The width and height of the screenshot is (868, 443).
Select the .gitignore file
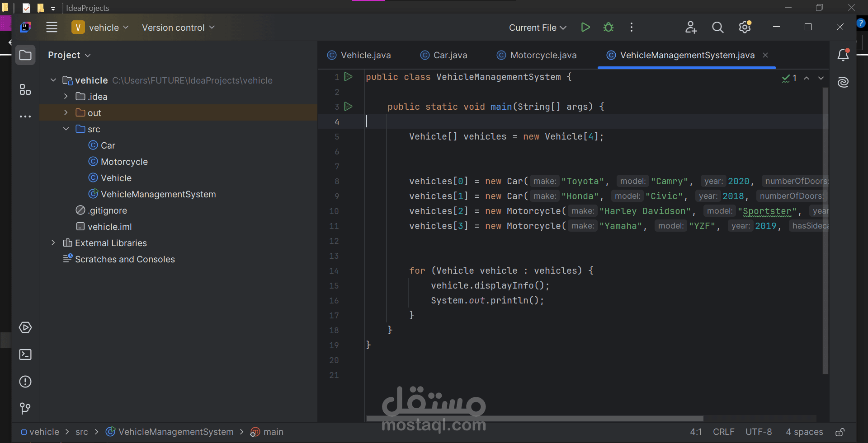click(107, 210)
